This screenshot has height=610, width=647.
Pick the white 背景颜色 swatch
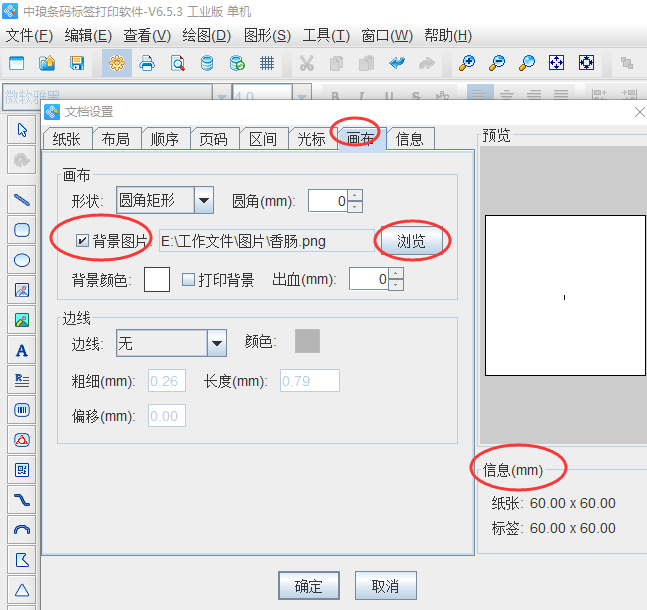click(x=157, y=279)
